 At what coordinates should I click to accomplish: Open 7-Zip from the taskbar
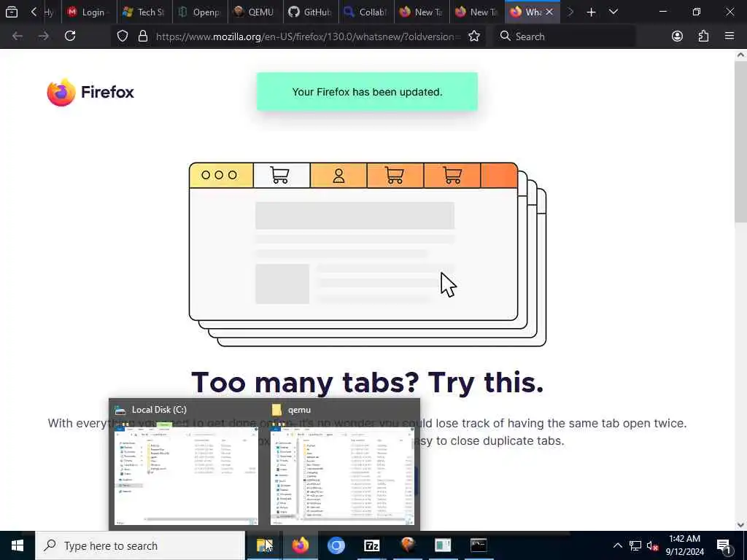(371, 545)
